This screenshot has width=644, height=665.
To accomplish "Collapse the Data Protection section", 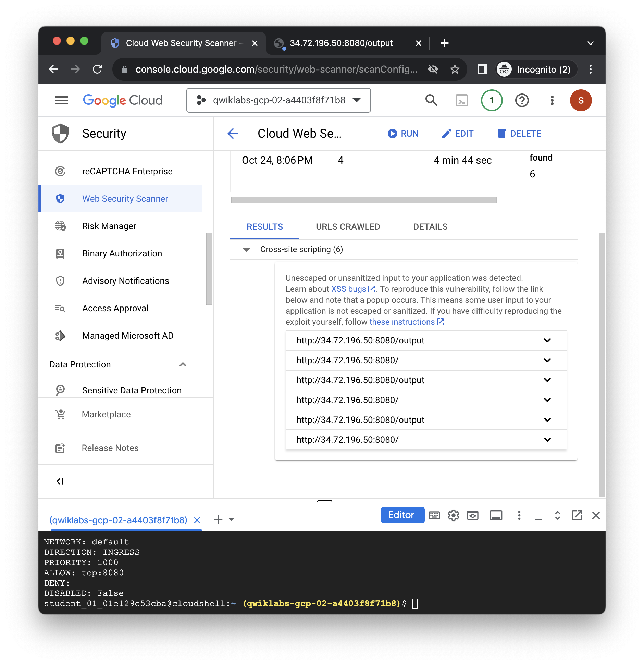I will click(183, 364).
